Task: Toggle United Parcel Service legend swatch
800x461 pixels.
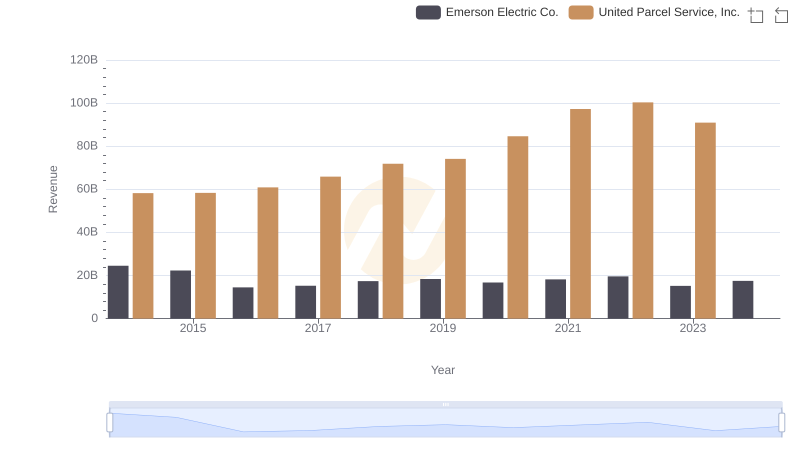Action: coord(581,12)
